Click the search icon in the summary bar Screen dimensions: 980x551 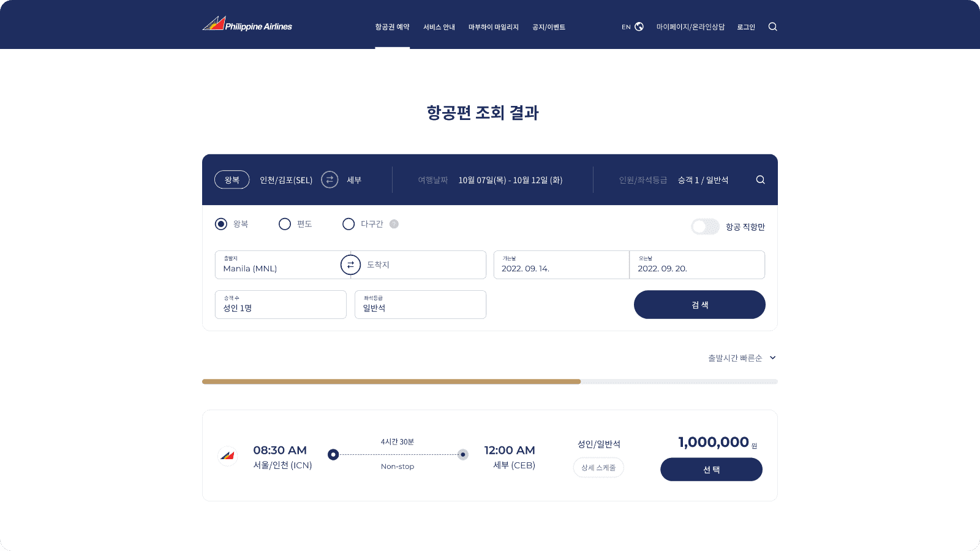(x=760, y=179)
